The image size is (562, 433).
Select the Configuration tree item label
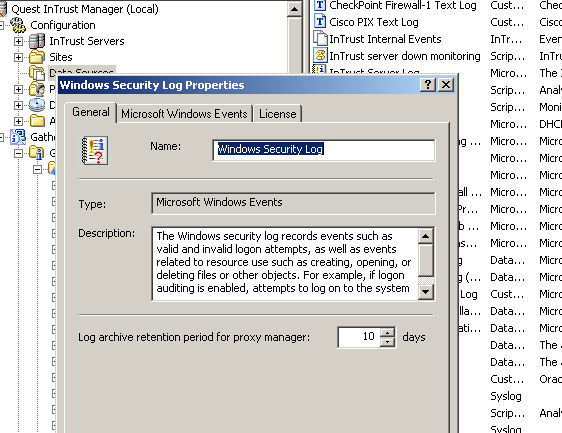click(63, 25)
